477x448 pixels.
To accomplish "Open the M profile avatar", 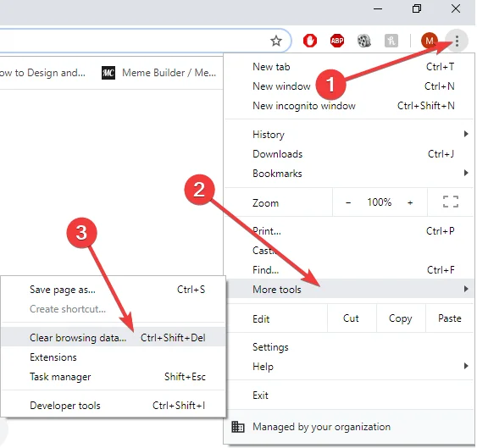I will 430,41.
